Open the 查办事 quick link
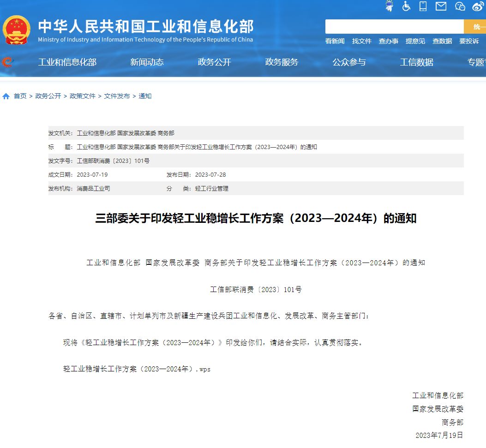 pos(388,41)
